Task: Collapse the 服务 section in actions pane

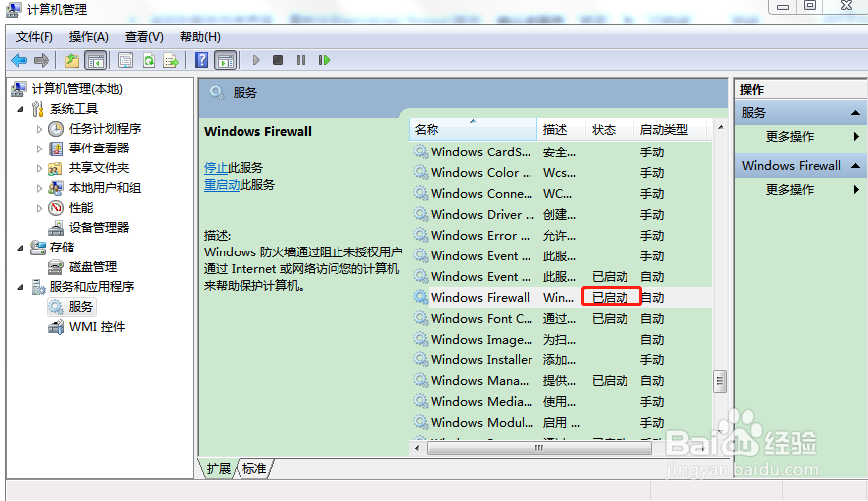Action: click(855, 113)
